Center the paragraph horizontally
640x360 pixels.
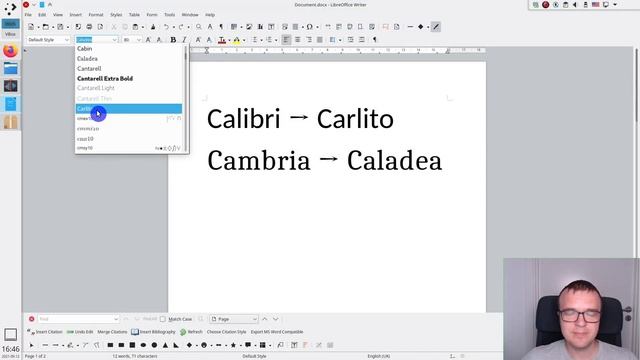298,40
